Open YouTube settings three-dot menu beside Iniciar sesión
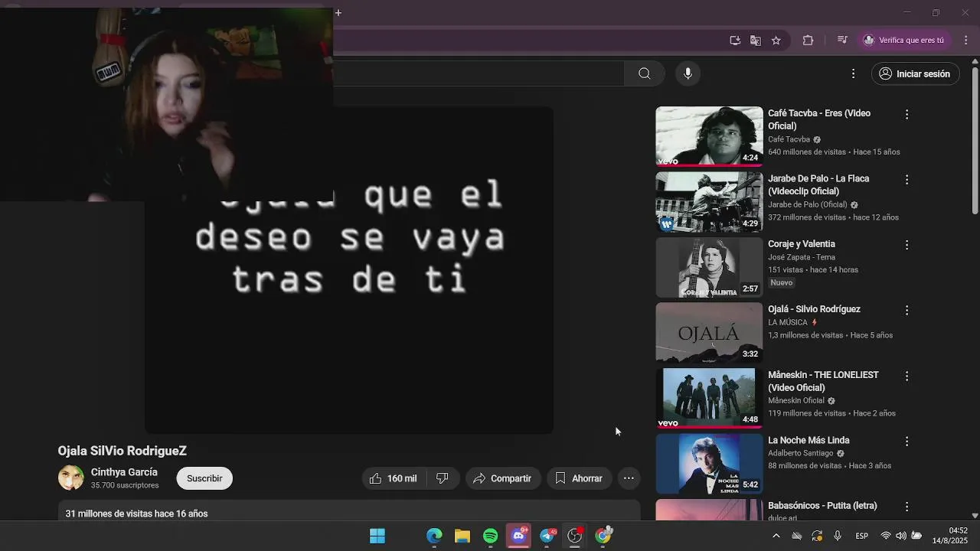The image size is (980, 551). pos(853,73)
